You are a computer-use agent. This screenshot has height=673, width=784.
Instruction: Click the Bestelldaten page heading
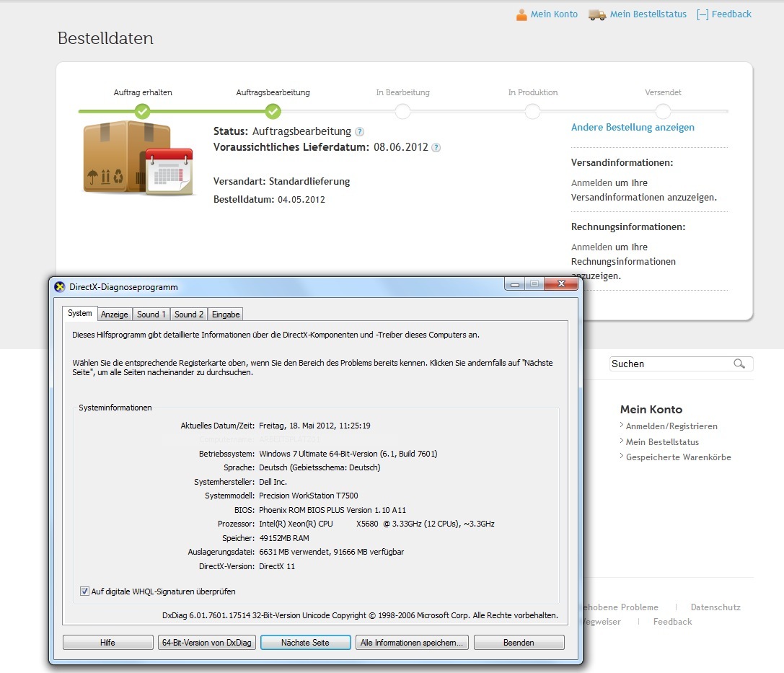click(x=105, y=38)
